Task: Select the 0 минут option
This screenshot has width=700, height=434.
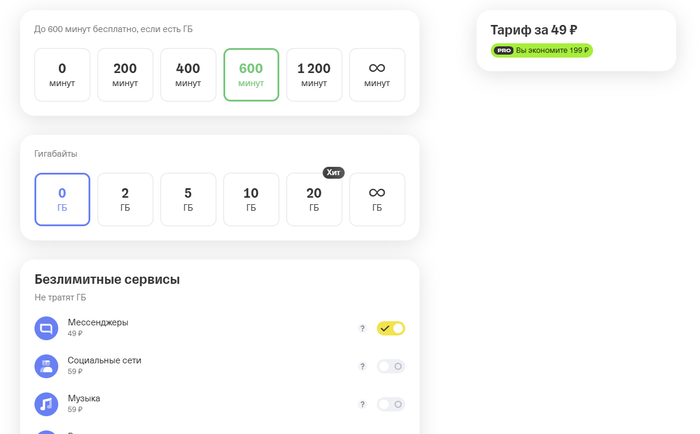Action: pyautogui.click(x=62, y=75)
